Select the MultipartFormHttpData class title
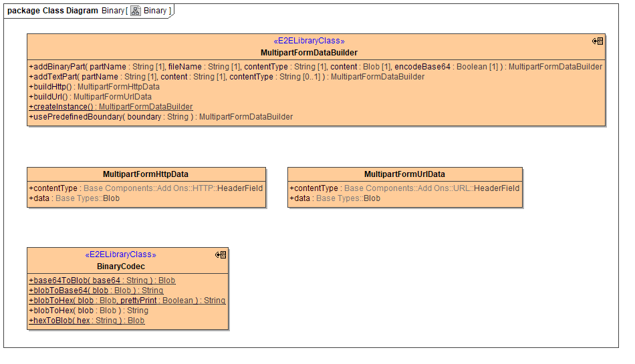The width and height of the screenshot is (635, 364). [x=146, y=174]
